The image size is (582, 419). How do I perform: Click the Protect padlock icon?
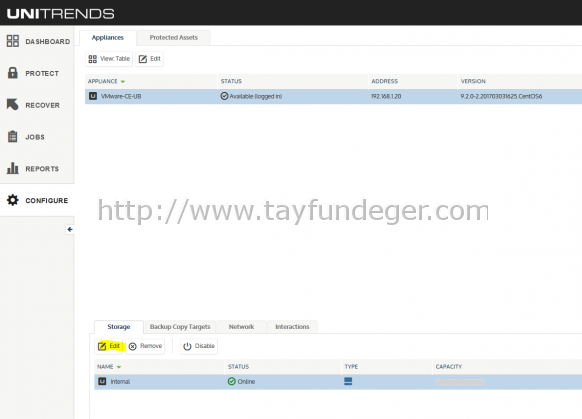click(13, 73)
